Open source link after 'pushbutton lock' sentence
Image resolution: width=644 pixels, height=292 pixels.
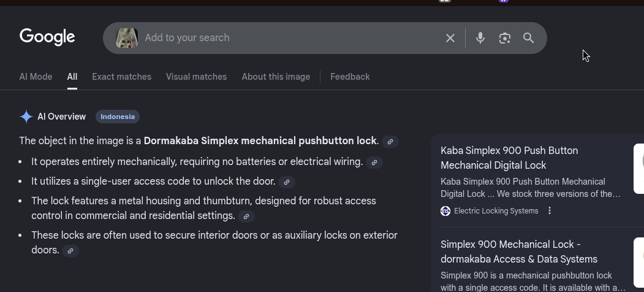point(390,142)
